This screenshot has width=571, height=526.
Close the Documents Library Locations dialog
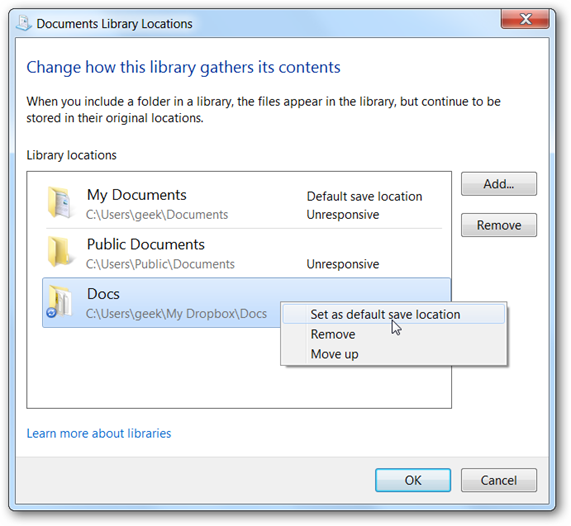click(x=525, y=19)
